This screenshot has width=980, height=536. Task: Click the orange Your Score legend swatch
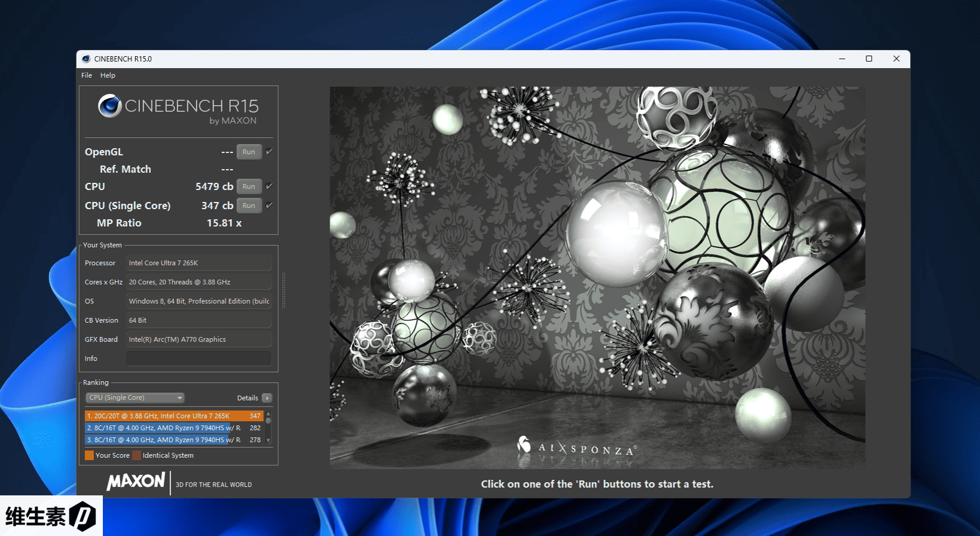tap(89, 455)
